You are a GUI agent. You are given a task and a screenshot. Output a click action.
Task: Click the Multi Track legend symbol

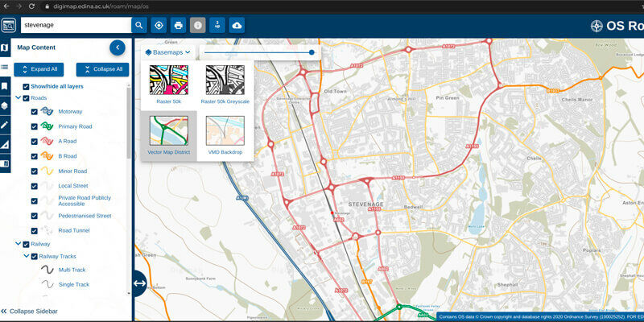coord(47,270)
